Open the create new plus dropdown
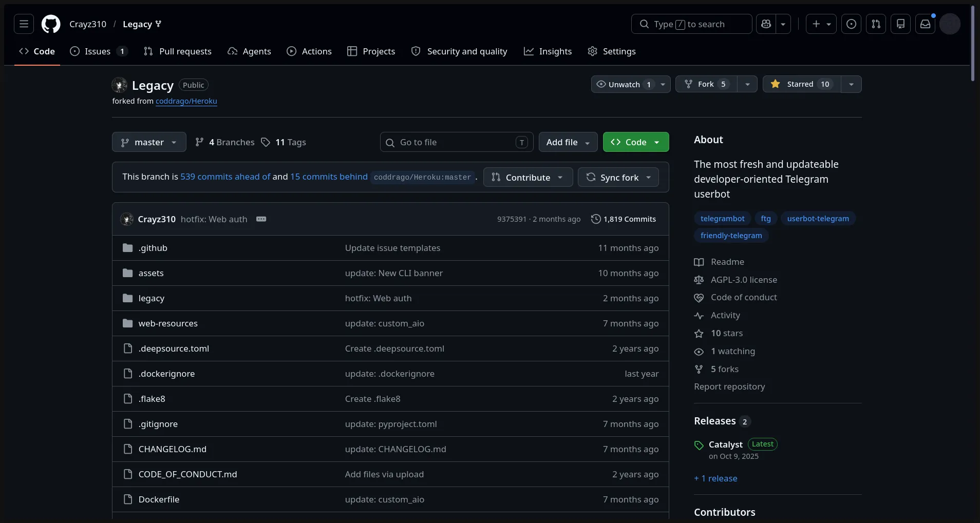980x523 pixels. (821, 24)
